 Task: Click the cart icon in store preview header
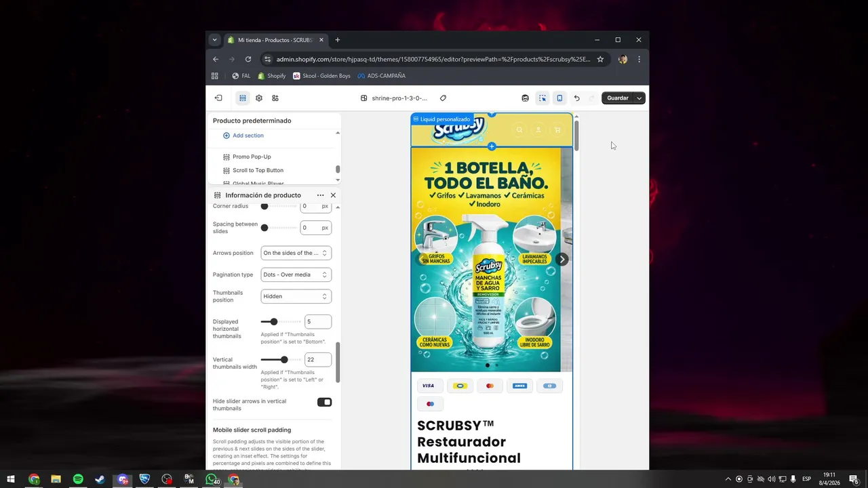[x=557, y=130]
